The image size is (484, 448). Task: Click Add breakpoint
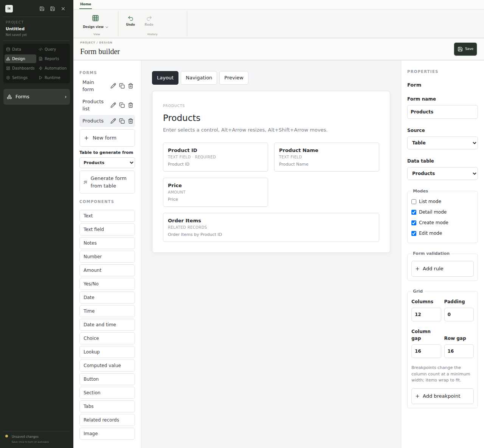coord(442,396)
